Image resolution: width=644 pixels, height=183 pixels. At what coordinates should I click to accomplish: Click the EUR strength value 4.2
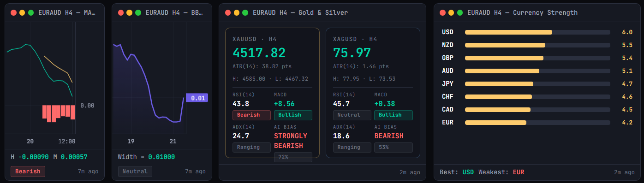(x=627, y=123)
